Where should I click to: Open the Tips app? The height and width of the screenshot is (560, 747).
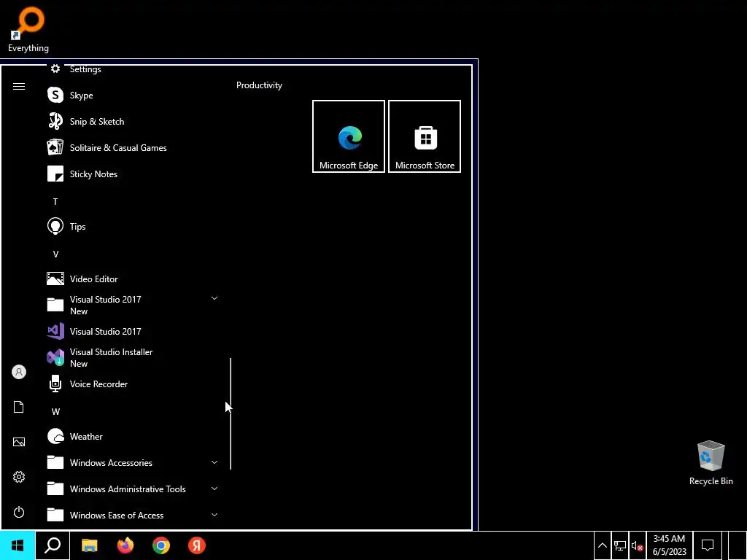coord(133,226)
